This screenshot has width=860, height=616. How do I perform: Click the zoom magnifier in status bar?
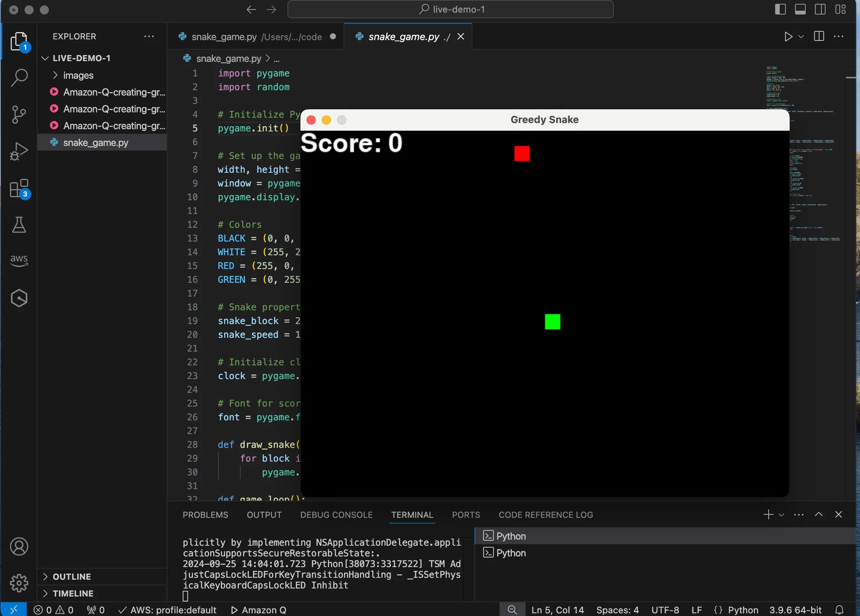coord(513,610)
